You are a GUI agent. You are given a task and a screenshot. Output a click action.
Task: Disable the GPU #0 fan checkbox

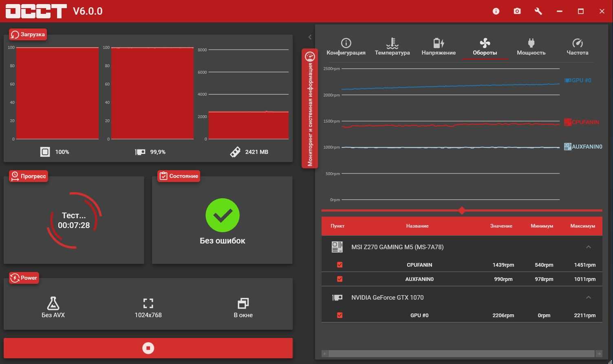340,315
